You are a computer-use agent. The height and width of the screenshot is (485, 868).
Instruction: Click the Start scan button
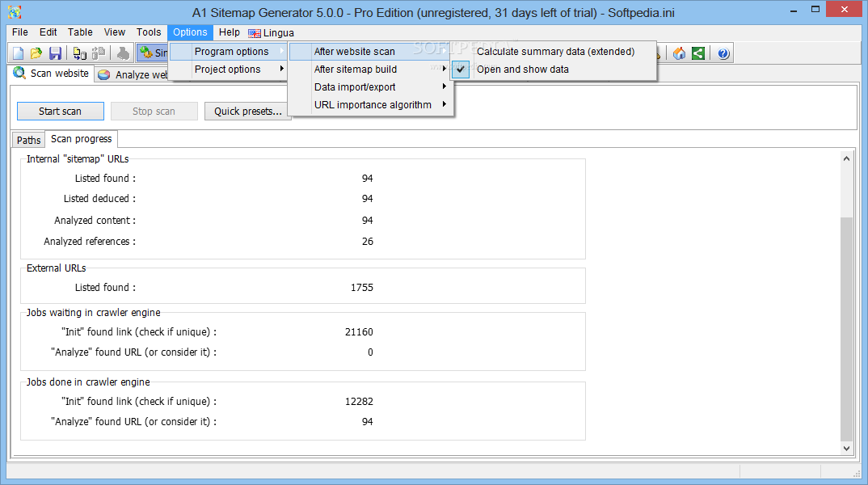click(x=61, y=112)
